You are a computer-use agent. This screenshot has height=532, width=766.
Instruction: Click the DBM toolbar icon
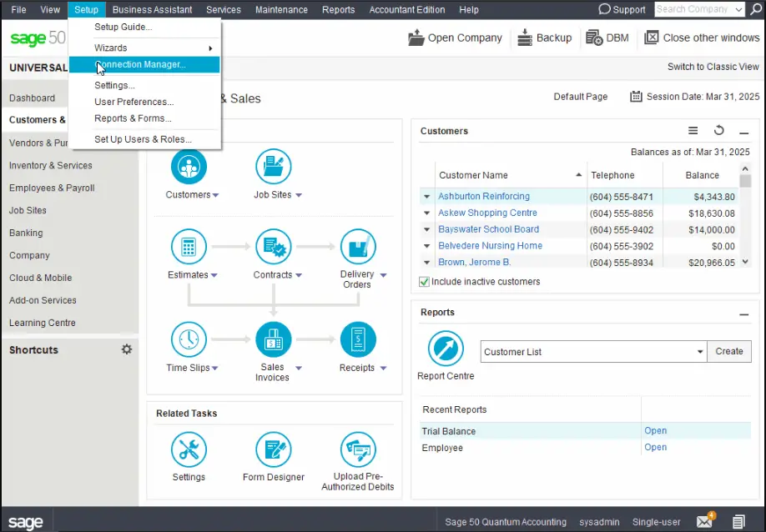coord(594,38)
